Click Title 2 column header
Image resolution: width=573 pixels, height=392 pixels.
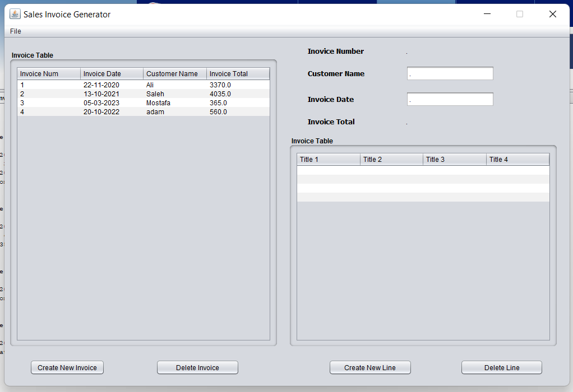392,160
